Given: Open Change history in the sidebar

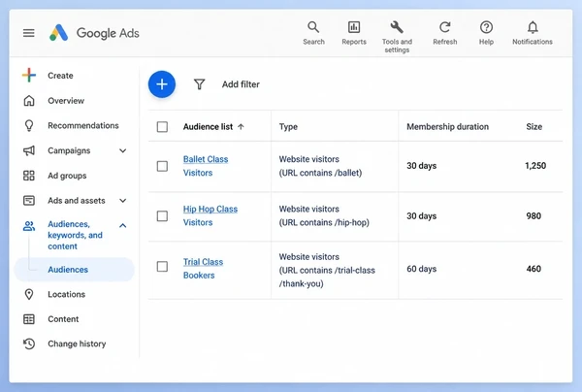Looking at the screenshot, I should click(77, 343).
